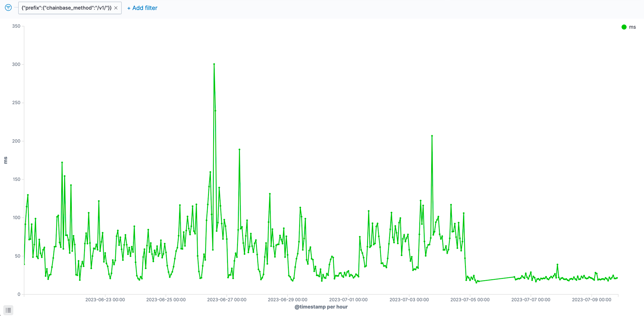Click the 2023-06-25 00:00 axis label
644x316 pixels.
click(x=166, y=300)
